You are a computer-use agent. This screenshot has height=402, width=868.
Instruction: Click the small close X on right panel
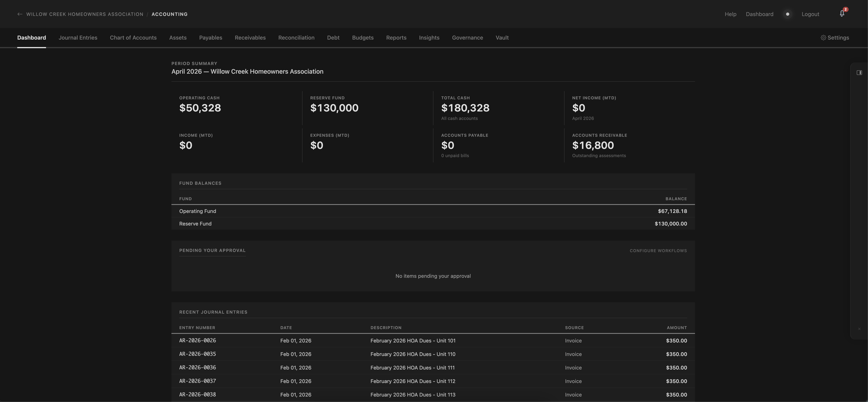point(859,329)
